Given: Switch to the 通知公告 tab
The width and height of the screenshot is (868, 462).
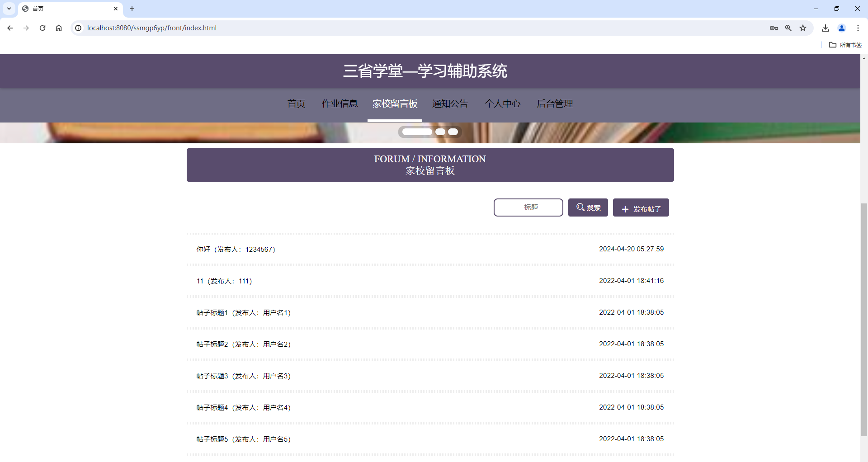Looking at the screenshot, I should point(450,104).
